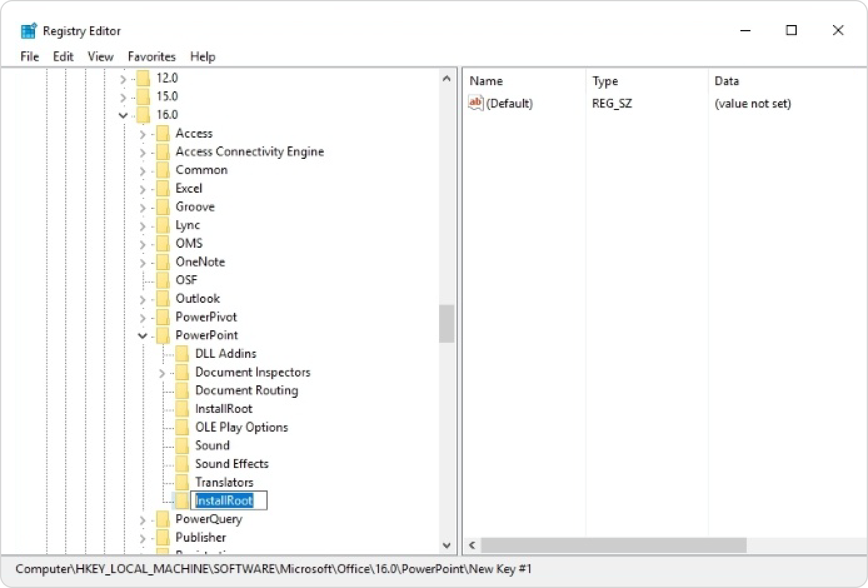Click the horizontal scrollbar thumb in values pane
Viewport: 868px width, 588px height.
tap(613, 545)
